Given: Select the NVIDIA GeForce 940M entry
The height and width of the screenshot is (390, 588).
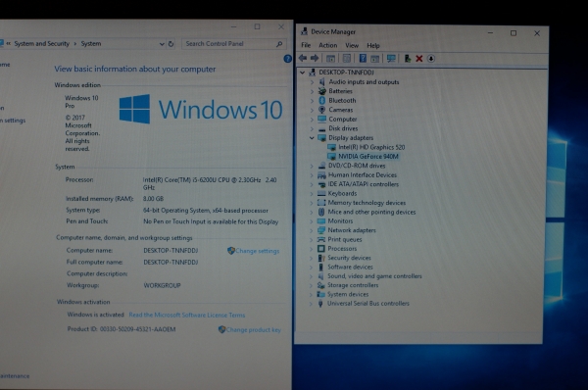Looking at the screenshot, I should tap(367, 157).
